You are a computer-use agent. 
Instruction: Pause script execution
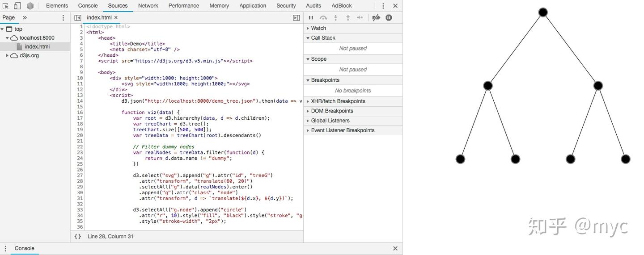pos(311,18)
